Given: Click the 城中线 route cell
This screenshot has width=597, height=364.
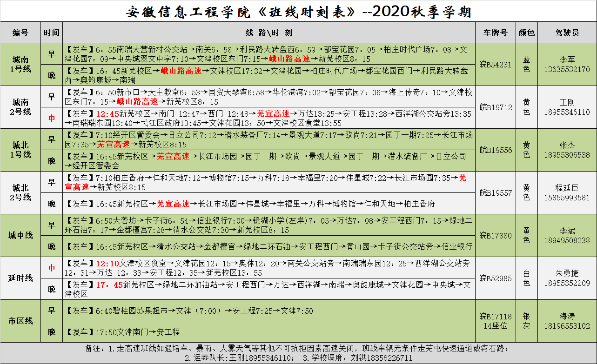Looking at the screenshot, I should tap(20, 235).
